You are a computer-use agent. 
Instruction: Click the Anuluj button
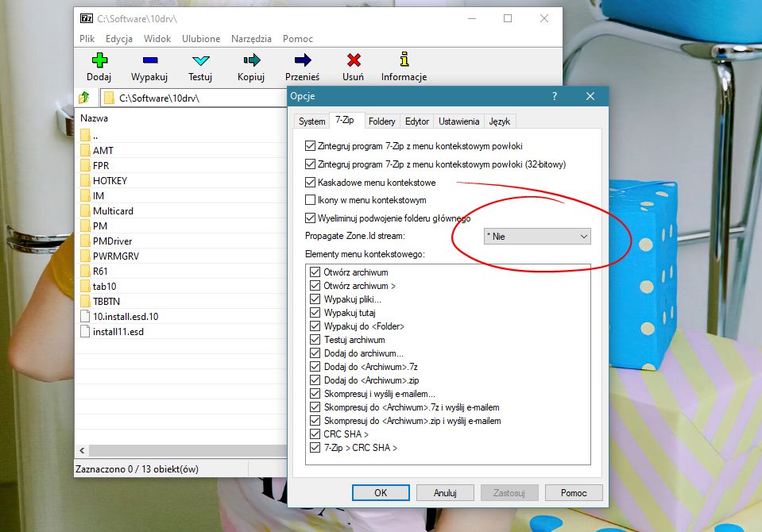tap(445, 492)
